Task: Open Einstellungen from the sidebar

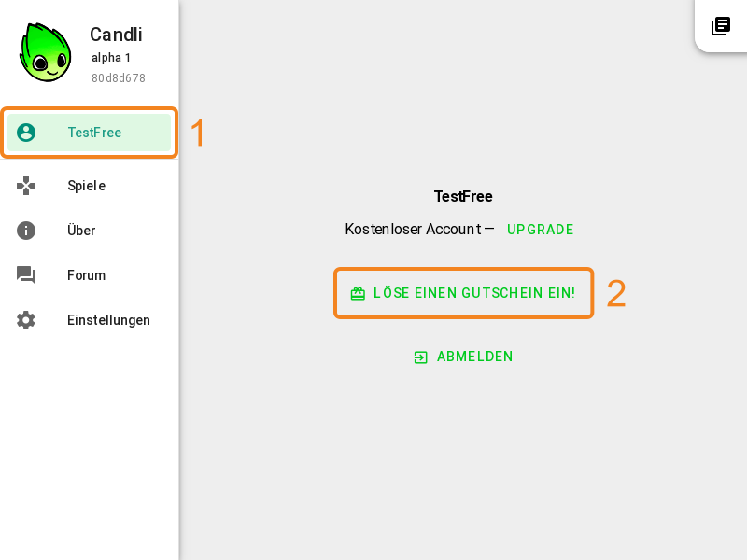Action: pyautogui.click(x=89, y=320)
